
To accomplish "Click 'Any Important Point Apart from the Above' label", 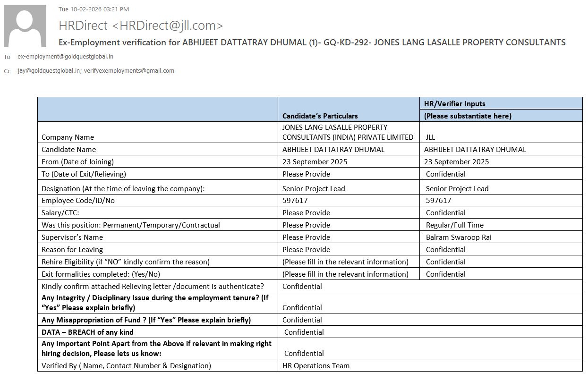I will coord(156,348).
